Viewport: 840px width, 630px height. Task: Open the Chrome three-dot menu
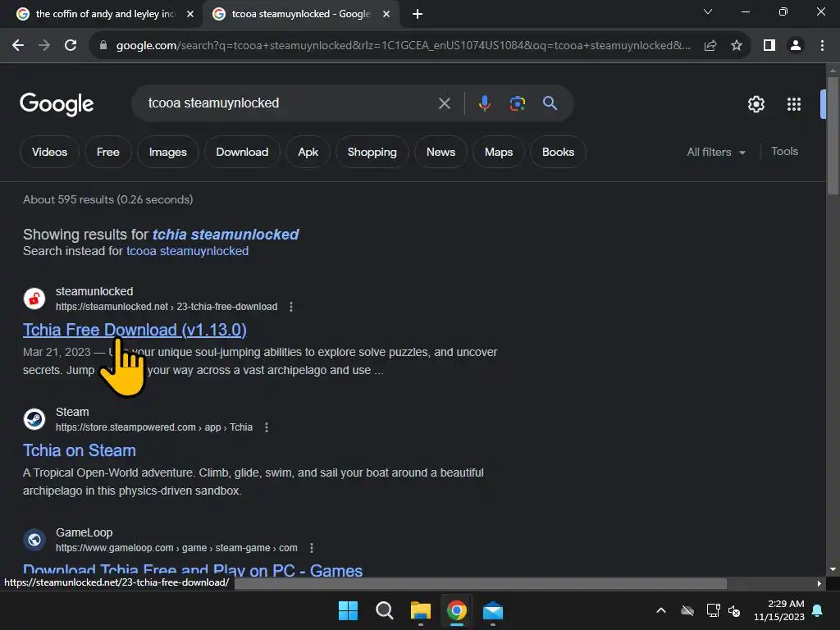click(822, 46)
